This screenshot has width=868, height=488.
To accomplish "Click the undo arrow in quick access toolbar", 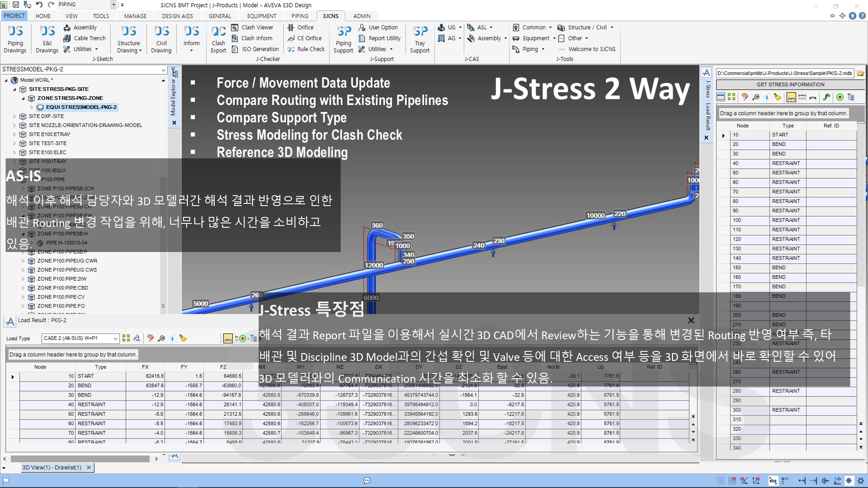I will [39, 4].
